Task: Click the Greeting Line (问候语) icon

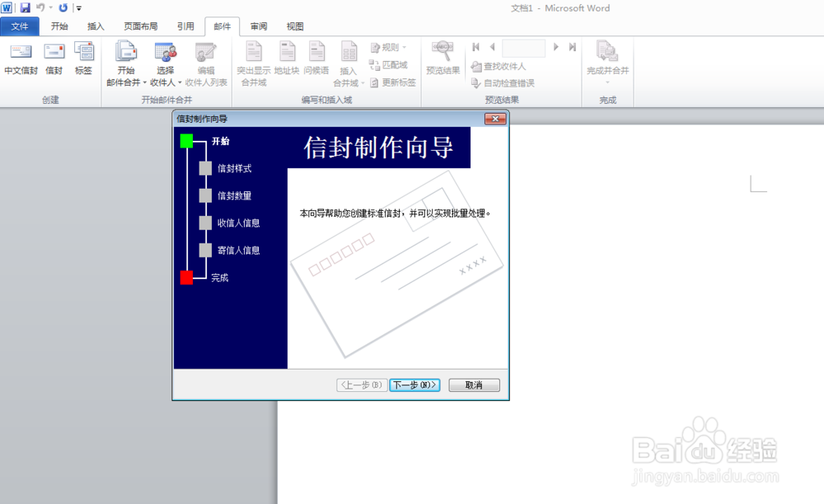Action: click(x=316, y=58)
